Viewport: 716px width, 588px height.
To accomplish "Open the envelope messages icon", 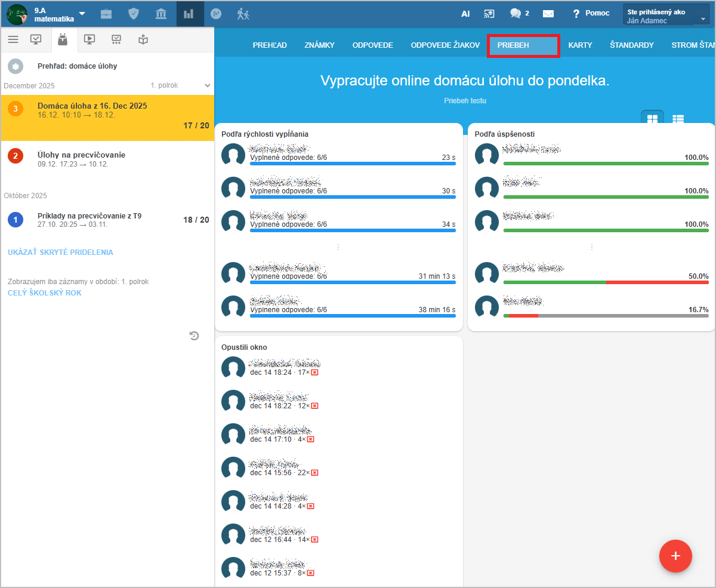I will coord(548,14).
